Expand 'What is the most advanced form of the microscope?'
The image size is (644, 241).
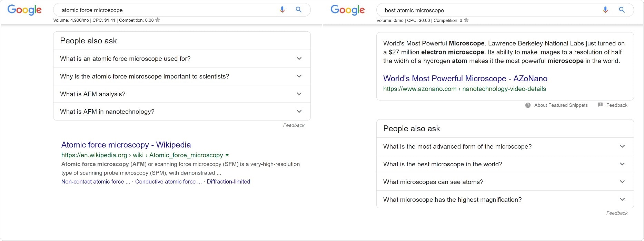point(505,146)
